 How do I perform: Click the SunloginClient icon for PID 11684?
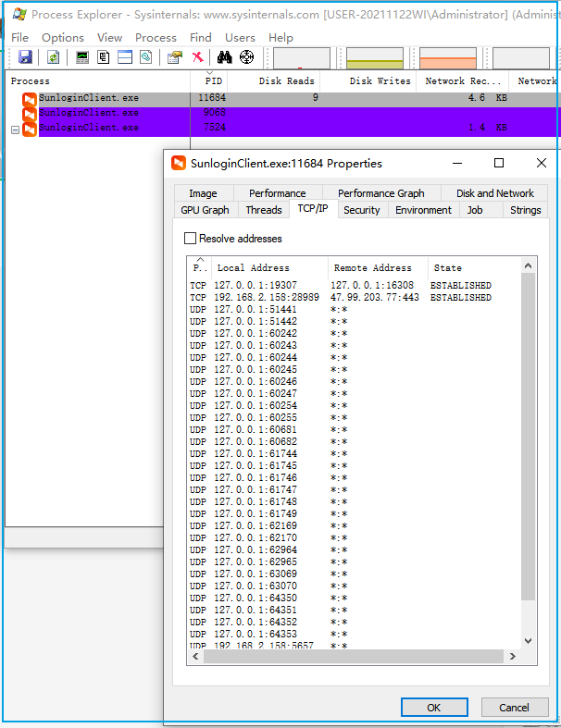(30, 99)
